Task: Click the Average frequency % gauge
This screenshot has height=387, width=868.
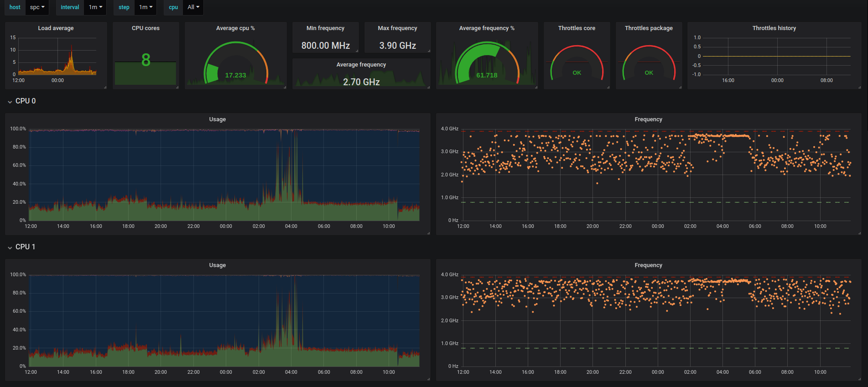Action: (x=487, y=64)
